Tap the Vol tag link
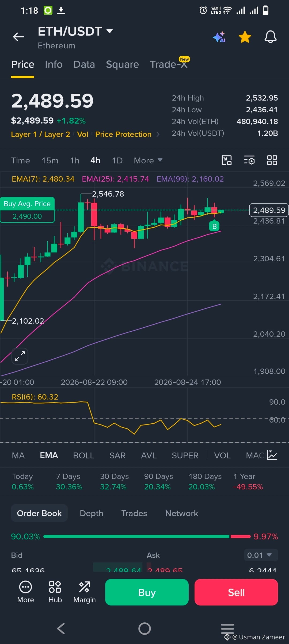289x644 pixels. pyautogui.click(x=83, y=134)
